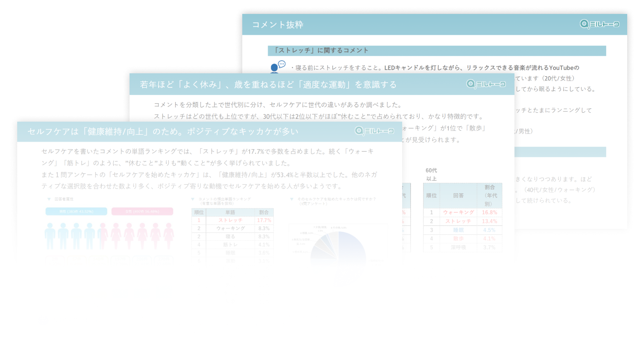644x342 pixels.
Task: Click the 回答 column header in the 60代 table
Action: (x=458, y=195)
